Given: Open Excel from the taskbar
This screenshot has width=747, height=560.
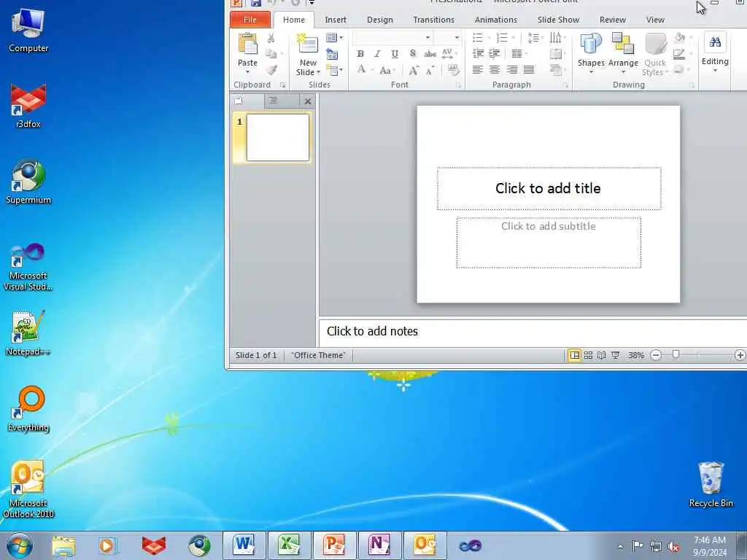Looking at the screenshot, I should pos(289,545).
